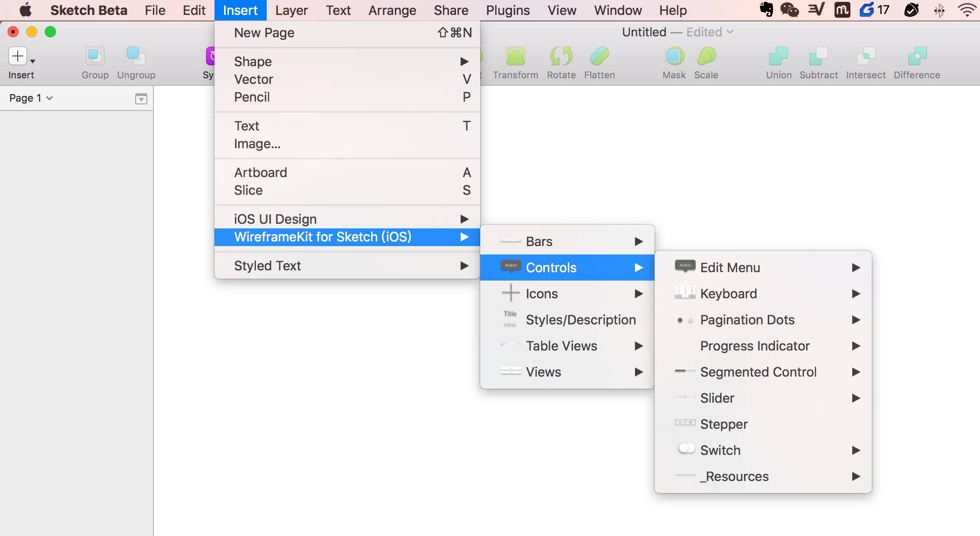Open Progress Indicator submenu item
This screenshot has height=536, width=980.
tap(763, 346)
